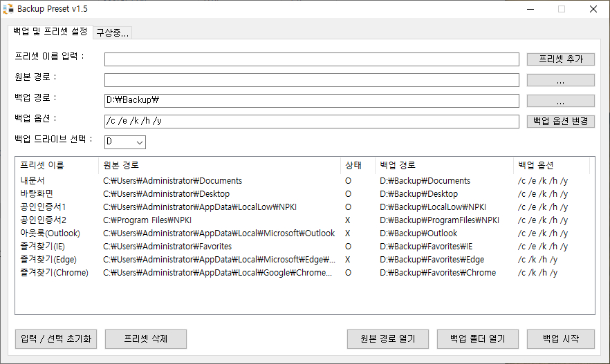
Task: Click the X status in the 아웃룩(Outlook) row
Action: pos(347,233)
